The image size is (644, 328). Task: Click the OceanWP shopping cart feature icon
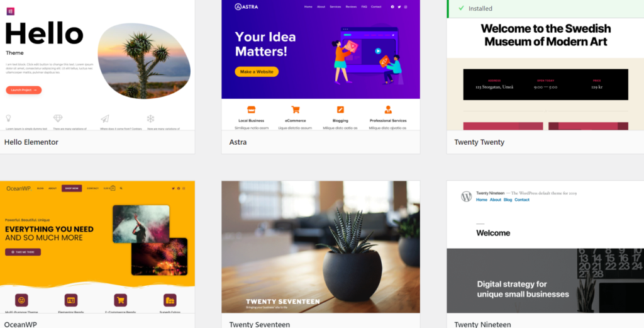[120, 300]
